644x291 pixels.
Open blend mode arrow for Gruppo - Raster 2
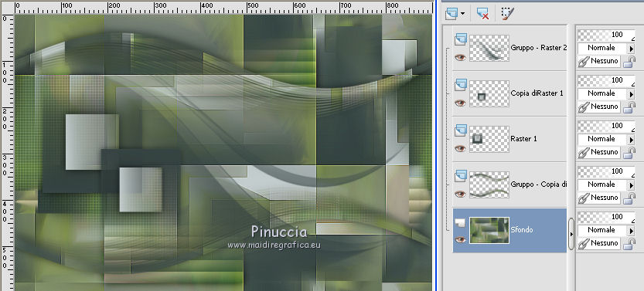[632, 49]
